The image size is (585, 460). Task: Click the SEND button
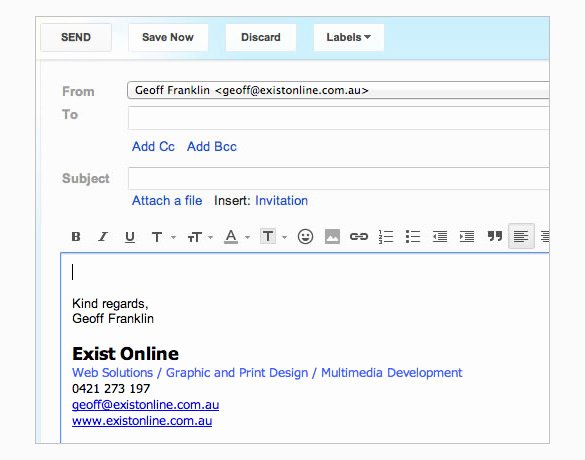76,37
